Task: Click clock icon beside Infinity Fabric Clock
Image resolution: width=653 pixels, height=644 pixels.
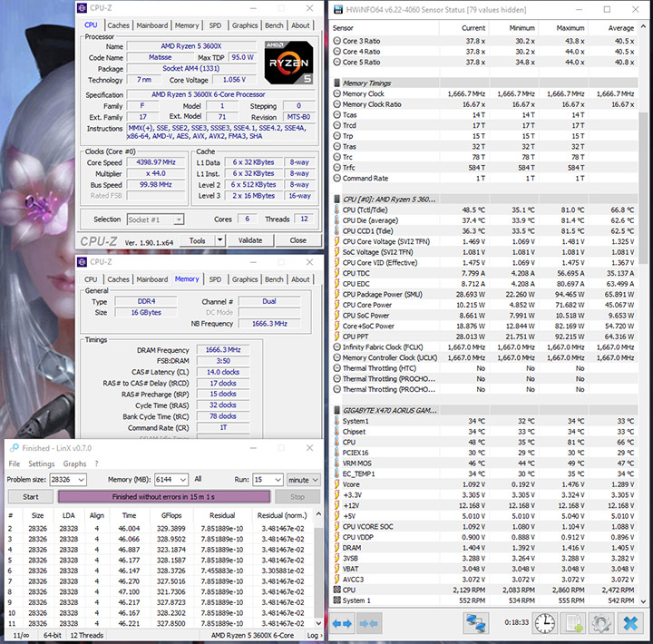Action: (336, 347)
